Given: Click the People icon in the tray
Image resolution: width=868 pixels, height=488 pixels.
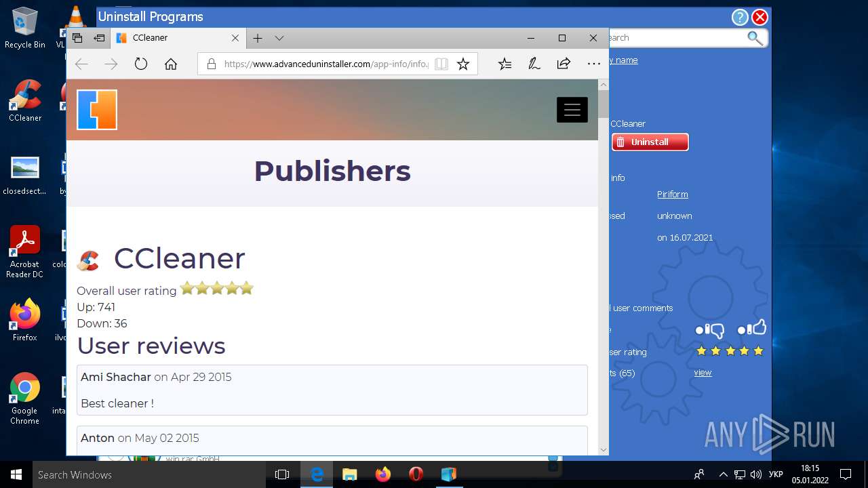Looking at the screenshot, I should 699,474.
